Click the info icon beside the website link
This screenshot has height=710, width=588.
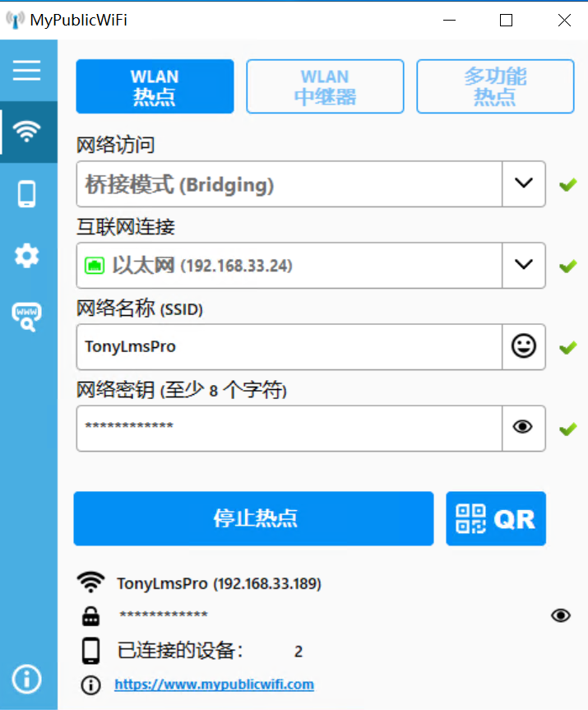(x=91, y=685)
